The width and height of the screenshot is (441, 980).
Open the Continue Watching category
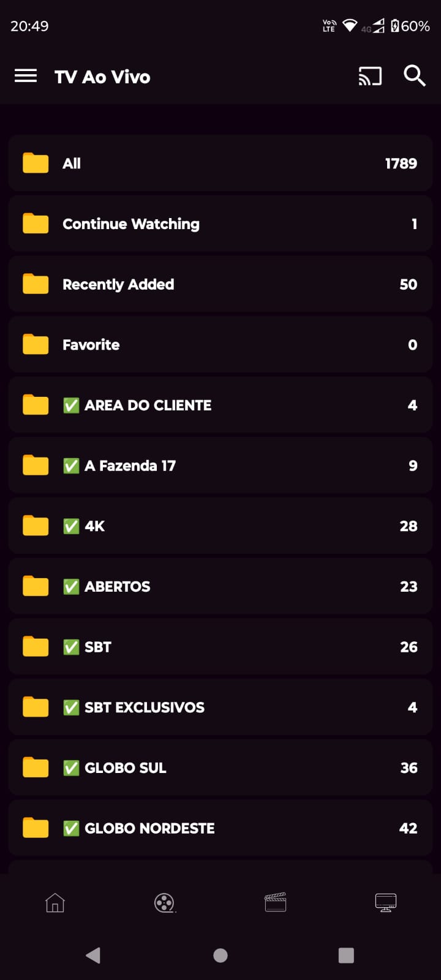(221, 224)
